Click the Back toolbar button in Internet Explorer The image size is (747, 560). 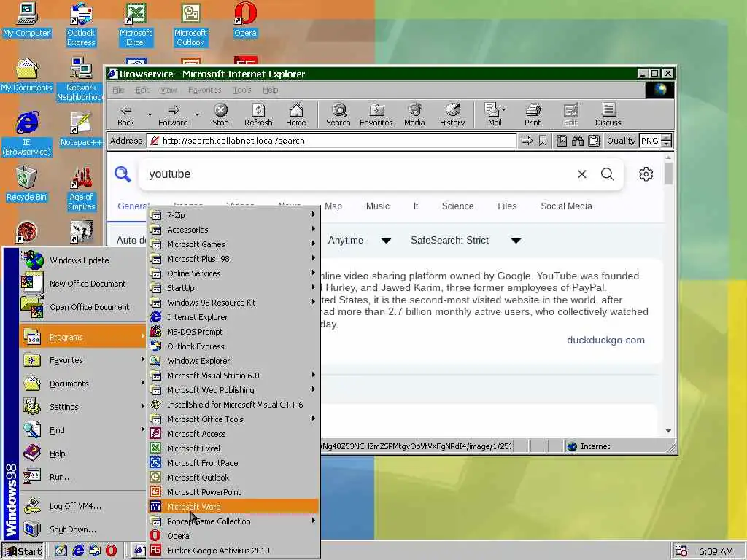(x=125, y=114)
